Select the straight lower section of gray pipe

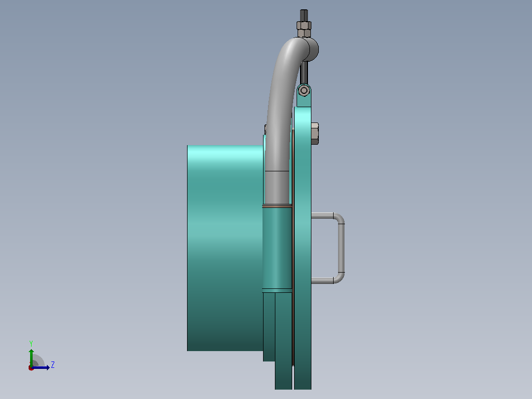[x=277, y=188]
